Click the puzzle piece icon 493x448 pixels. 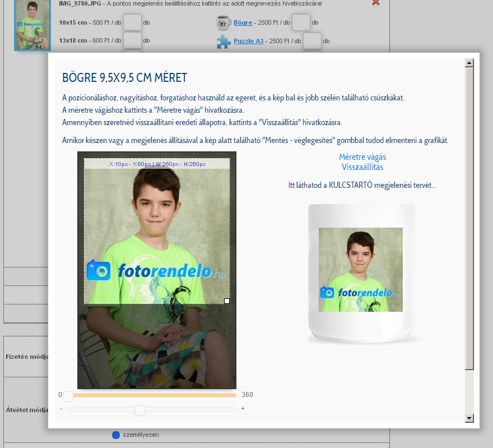click(224, 41)
